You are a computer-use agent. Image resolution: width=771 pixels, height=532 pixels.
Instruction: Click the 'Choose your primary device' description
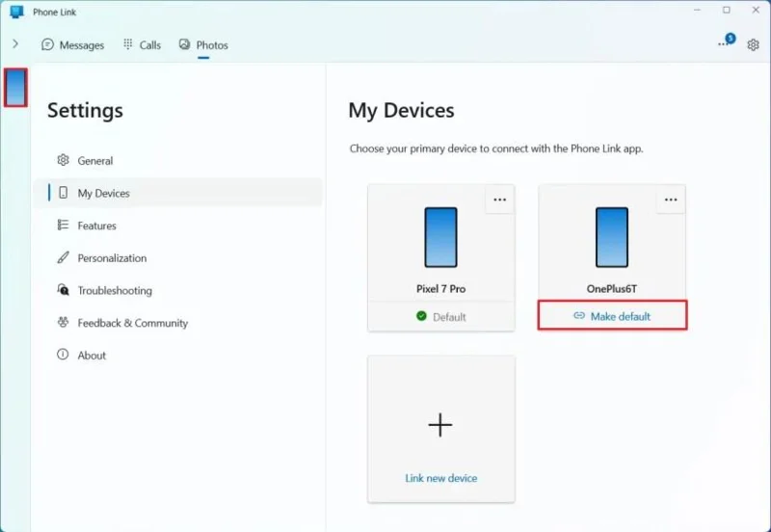click(x=496, y=148)
